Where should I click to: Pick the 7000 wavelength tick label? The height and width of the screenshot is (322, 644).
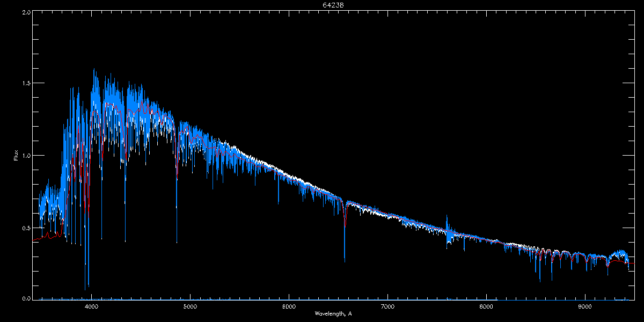point(387,307)
